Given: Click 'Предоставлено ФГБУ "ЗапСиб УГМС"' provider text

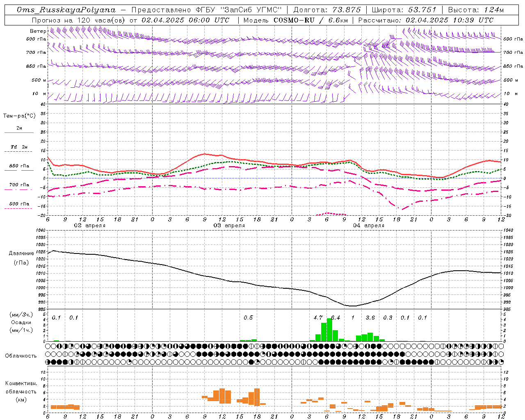Looking at the screenshot, I should [207, 10].
